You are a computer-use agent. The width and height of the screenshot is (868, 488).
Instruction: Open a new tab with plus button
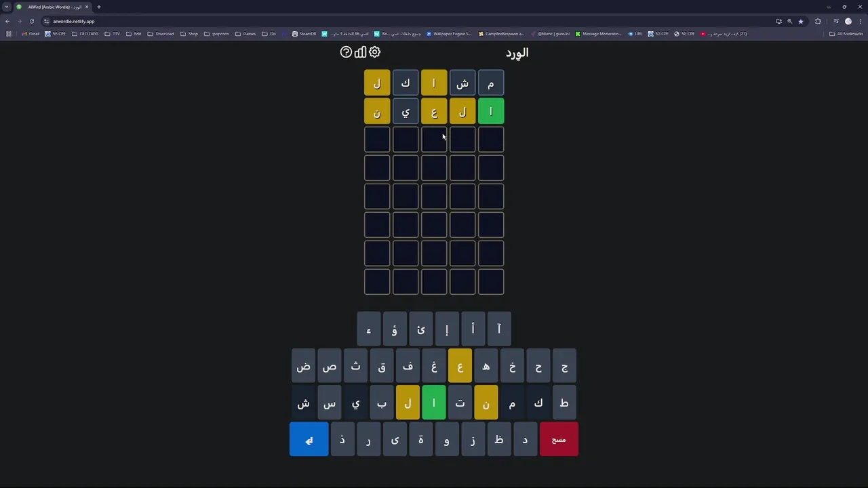pyautogui.click(x=98, y=7)
